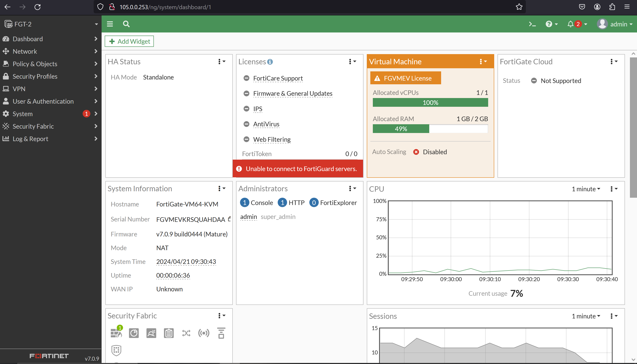The image size is (637, 364).
Task: Open FortiGate Cloud widget options menu
Action: coord(614,62)
